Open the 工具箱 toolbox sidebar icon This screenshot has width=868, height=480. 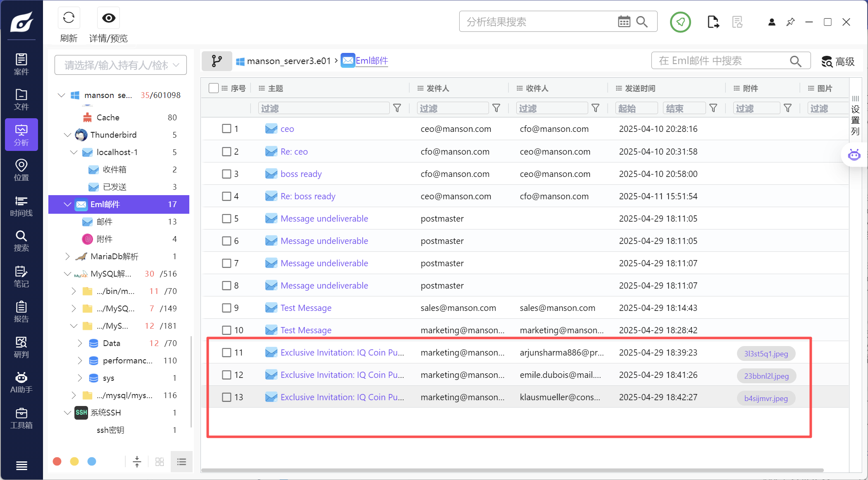pyautogui.click(x=21, y=418)
